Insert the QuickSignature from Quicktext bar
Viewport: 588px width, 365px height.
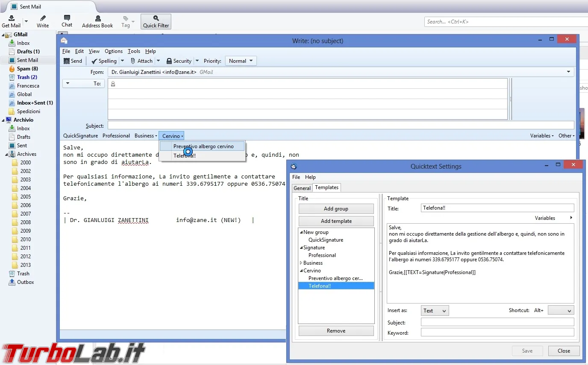click(80, 136)
